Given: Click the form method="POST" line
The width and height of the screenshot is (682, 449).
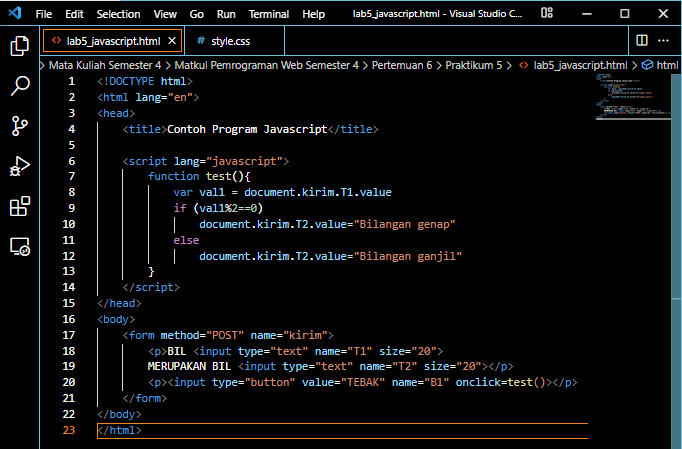Looking at the screenshot, I should [228, 335].
